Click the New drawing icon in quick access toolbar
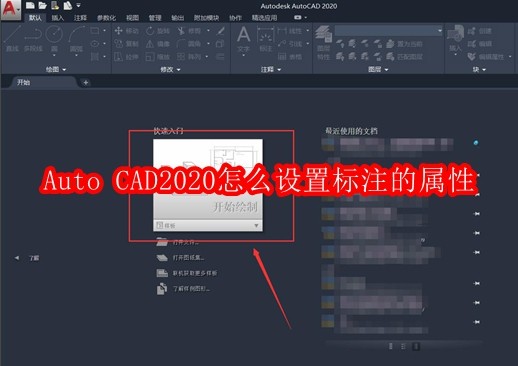Screen dimensions: 518x366 [30, 5]
